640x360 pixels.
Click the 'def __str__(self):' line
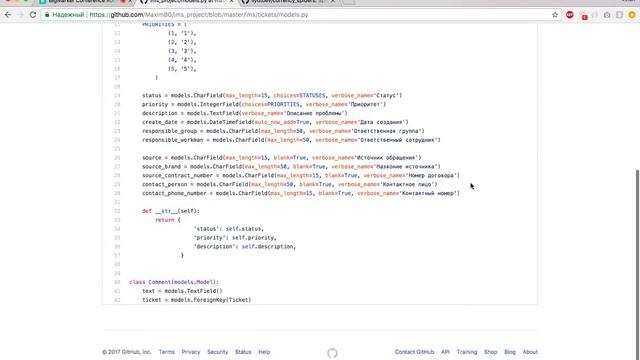click(x=171, y=211)
